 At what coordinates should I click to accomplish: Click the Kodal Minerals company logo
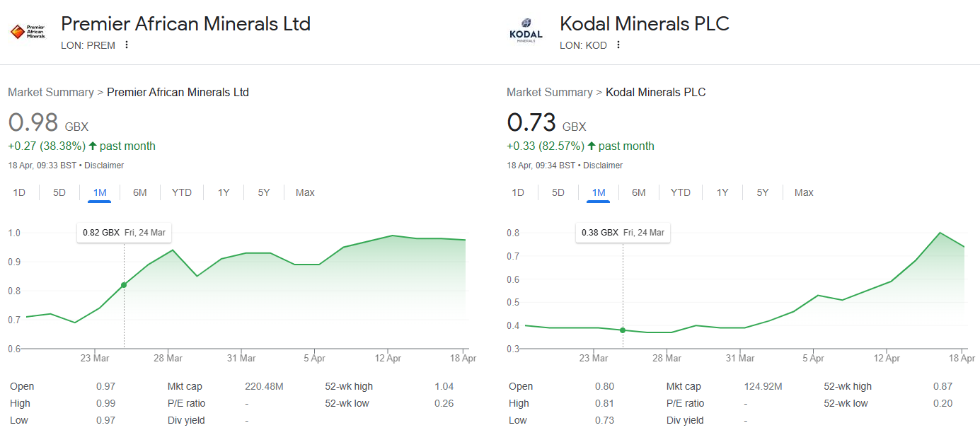click(526, 32)
